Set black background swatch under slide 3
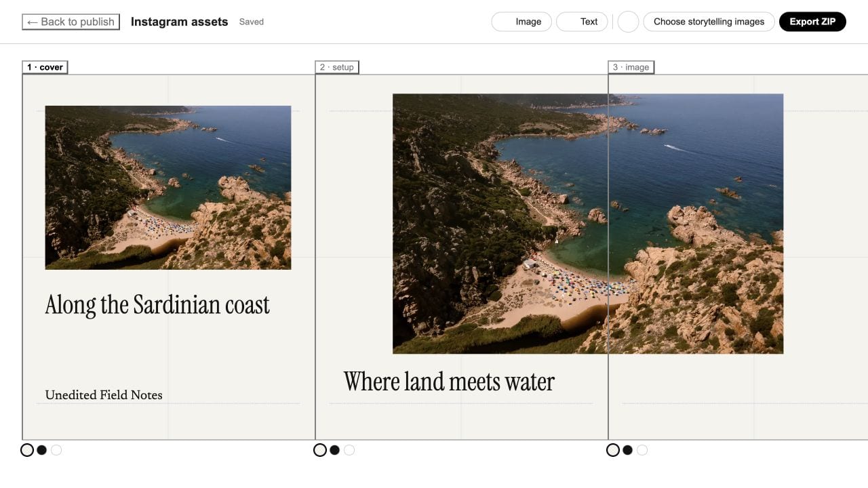This screenshot has width=868, height=488. click(x=628, y=450)
